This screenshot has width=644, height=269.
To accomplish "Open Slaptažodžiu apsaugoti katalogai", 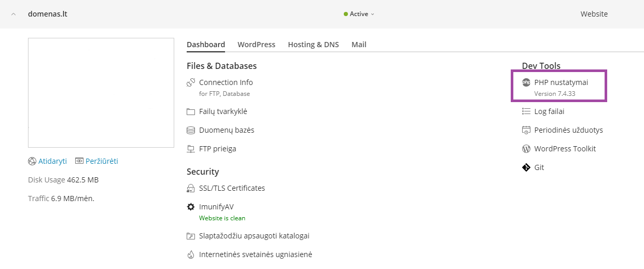I will pos(254,236).
